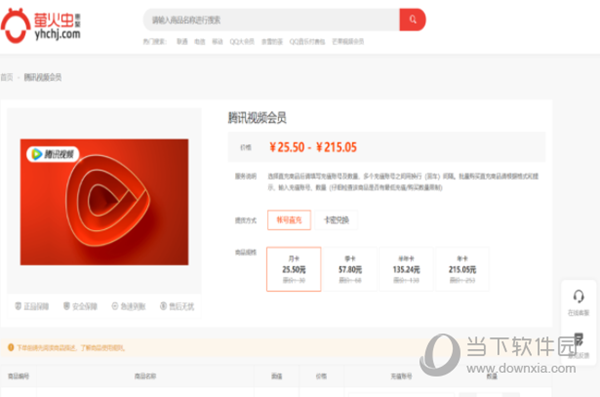
Task: Click hot search term QQ音乐付费包
Action: tap(307, 41)
